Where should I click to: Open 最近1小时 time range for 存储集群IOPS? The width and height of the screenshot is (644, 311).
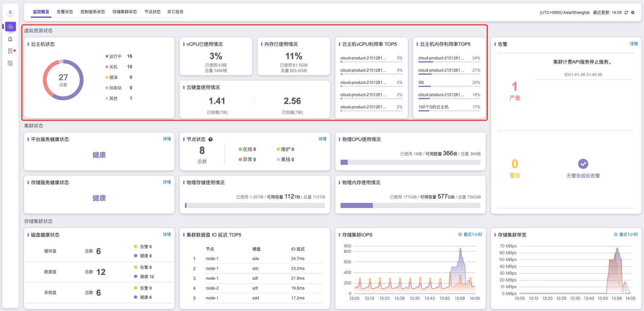point(470,235)
